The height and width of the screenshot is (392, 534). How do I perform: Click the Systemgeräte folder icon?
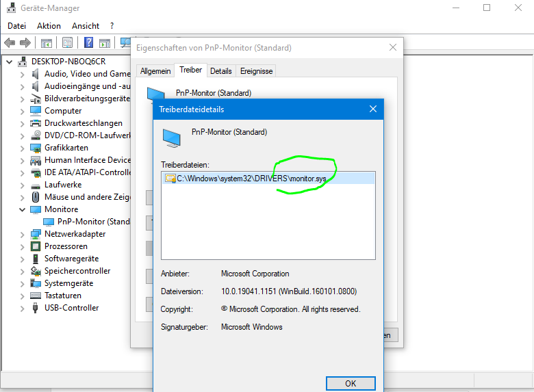pos(36,283)
